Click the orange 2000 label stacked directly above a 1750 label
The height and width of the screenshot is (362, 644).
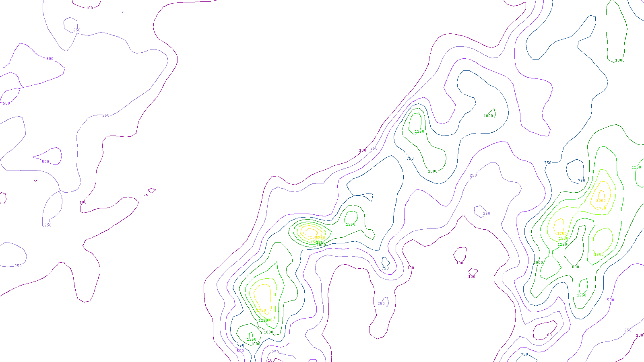[x=601, y=201]
